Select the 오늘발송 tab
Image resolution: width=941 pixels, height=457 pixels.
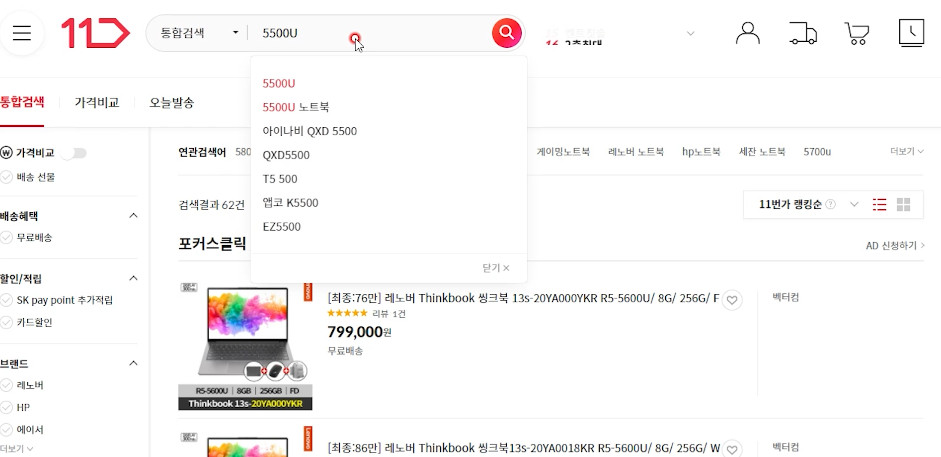point(172,103)
